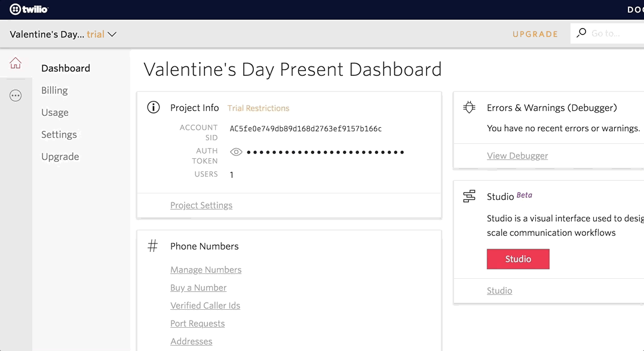The height and width of the screenshot is (351, 644).
Task: Click the no recent errors message
Action: tap(563, 128)
